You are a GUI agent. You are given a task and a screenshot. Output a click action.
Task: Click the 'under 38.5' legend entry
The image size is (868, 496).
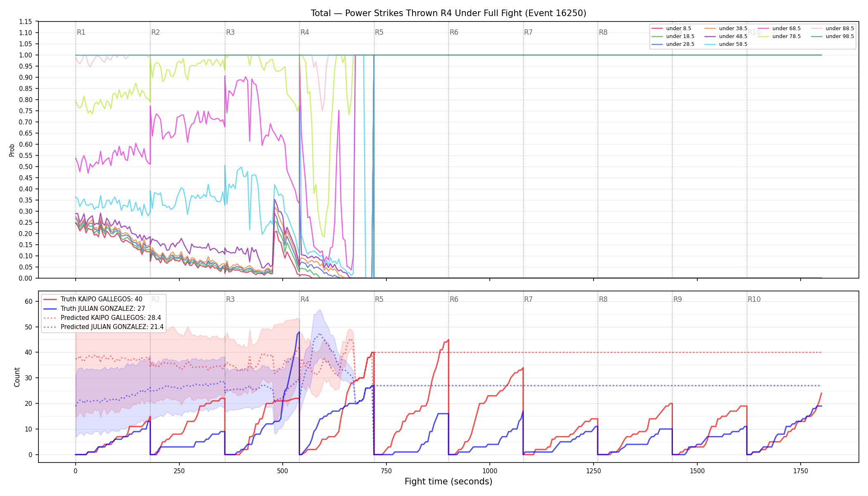click(x=726, y=29)
